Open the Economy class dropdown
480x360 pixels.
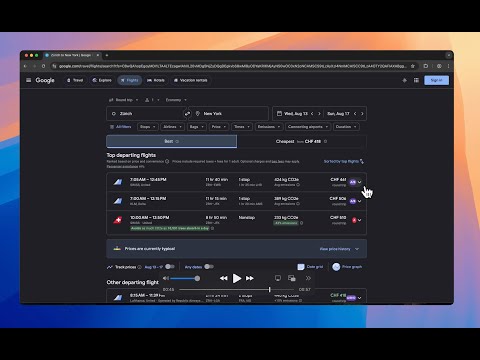point(176,100)
